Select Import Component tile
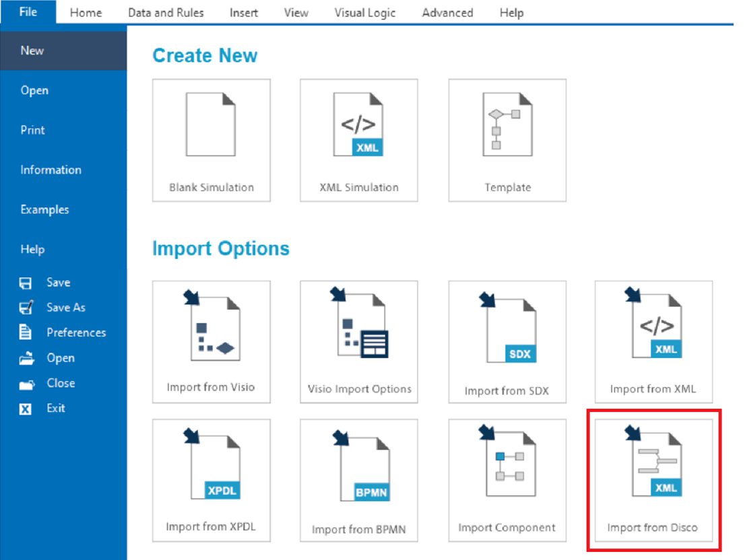The image size is (745, 560). pyautogui.click(x=507, y=480)
